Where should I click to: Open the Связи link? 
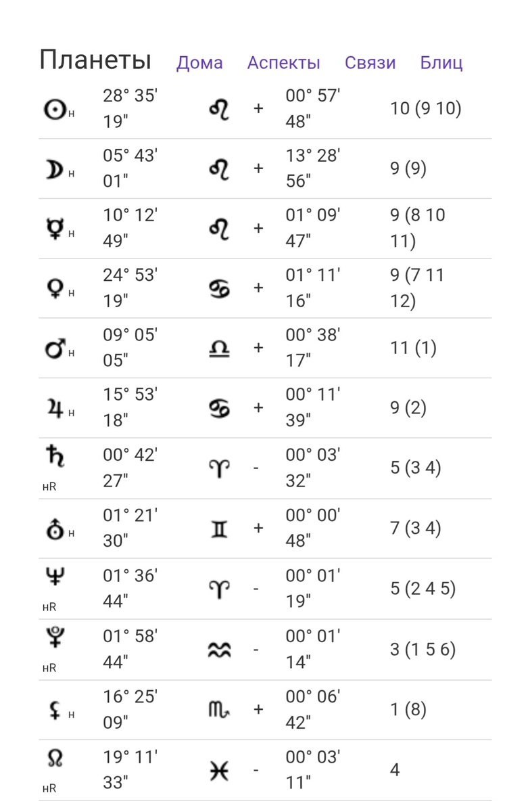(370, 63)
